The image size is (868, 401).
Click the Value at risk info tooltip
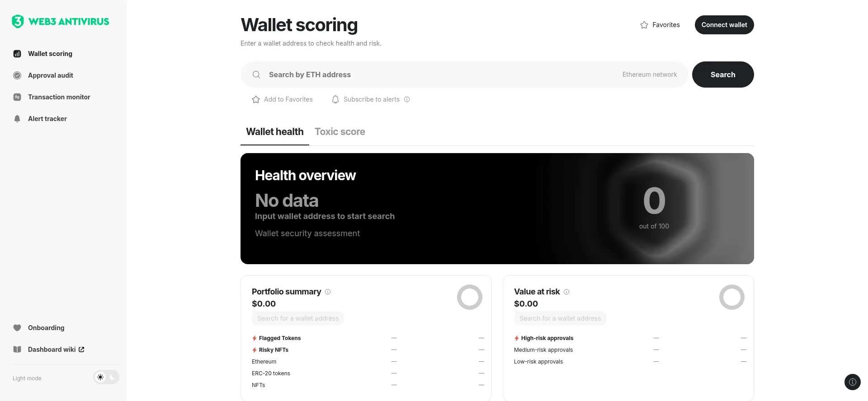(566, 292)
